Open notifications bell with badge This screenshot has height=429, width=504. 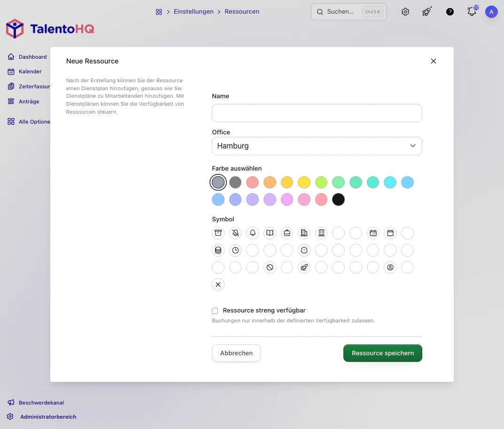pyautogui.click(x=472, y=12)
